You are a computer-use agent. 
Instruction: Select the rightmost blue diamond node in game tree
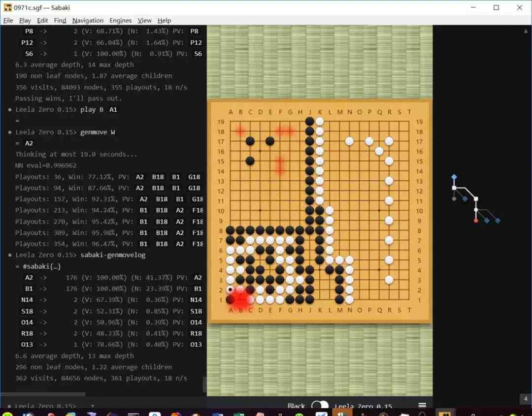(498, 221)
